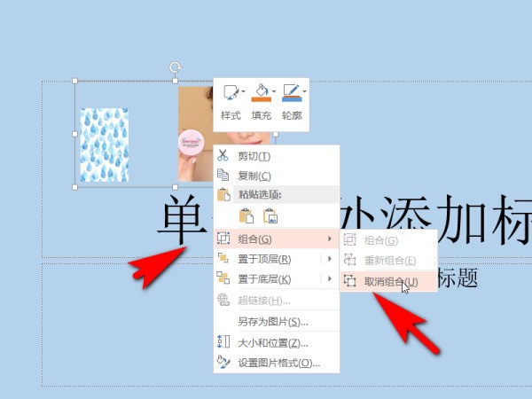The height and width of the screenshot is (399, 532).
Task: Open the 组合(G) context menu entry
Action: [x=277, y=239]
